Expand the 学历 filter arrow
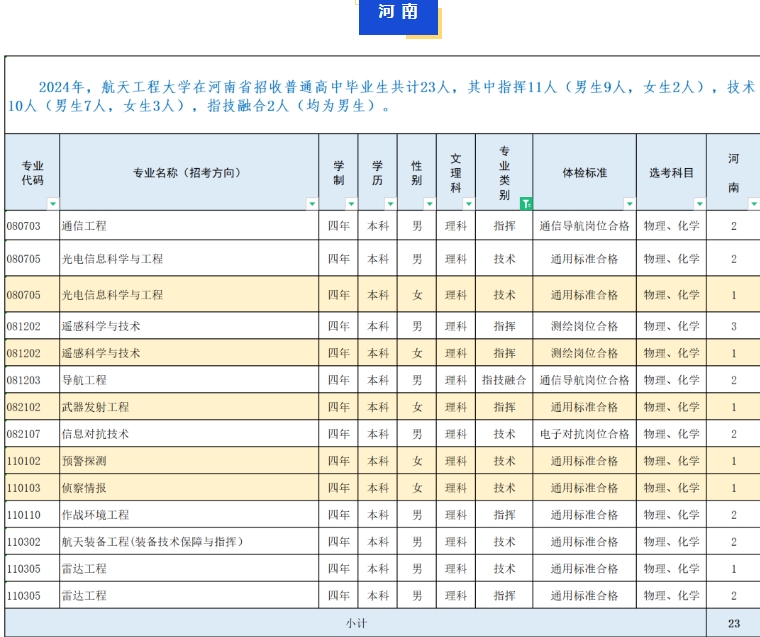Screen dimensions: 760x637 tap(390, 204)
